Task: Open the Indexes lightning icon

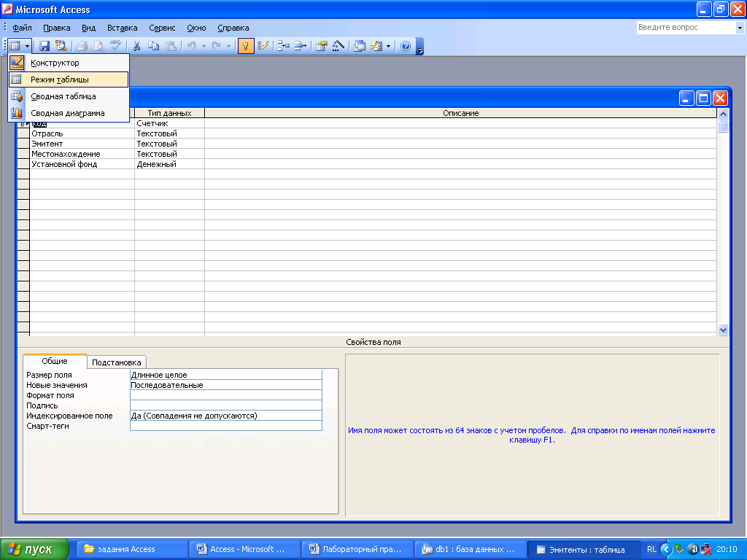Action: (263, 46)
